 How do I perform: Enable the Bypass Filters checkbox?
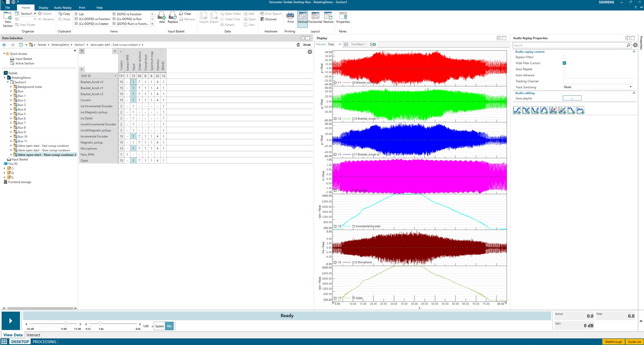pos(564,57)
